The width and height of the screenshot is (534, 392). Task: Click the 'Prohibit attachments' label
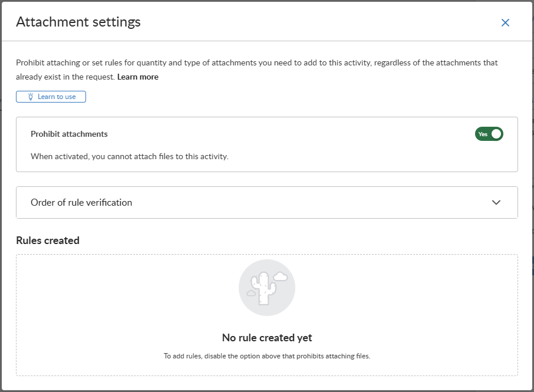click(69, 134)
